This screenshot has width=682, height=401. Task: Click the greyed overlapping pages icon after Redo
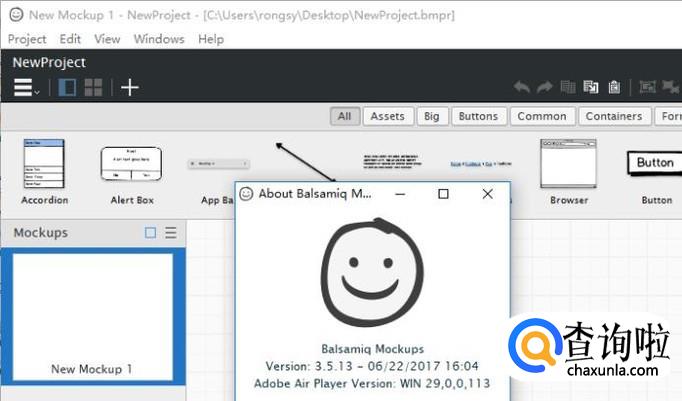(x=568, y=87)
